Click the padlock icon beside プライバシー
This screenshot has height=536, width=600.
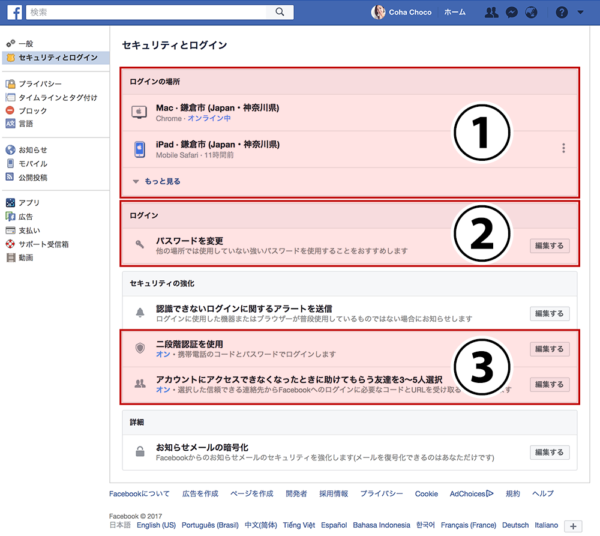click(11, 83)
